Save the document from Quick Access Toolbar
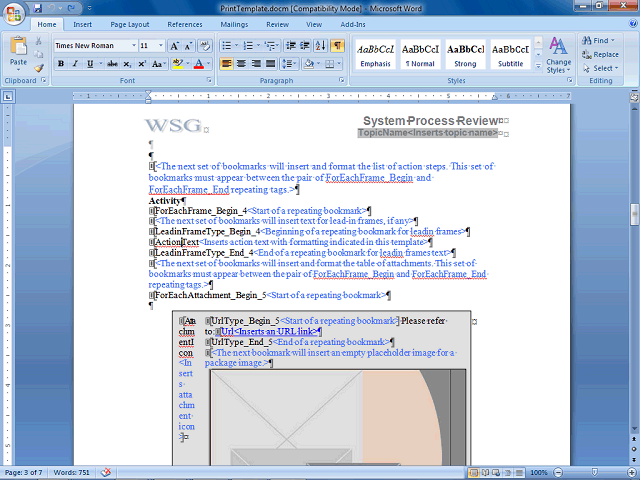This screenshot has height=480, width=640. (x=38, y=8)
